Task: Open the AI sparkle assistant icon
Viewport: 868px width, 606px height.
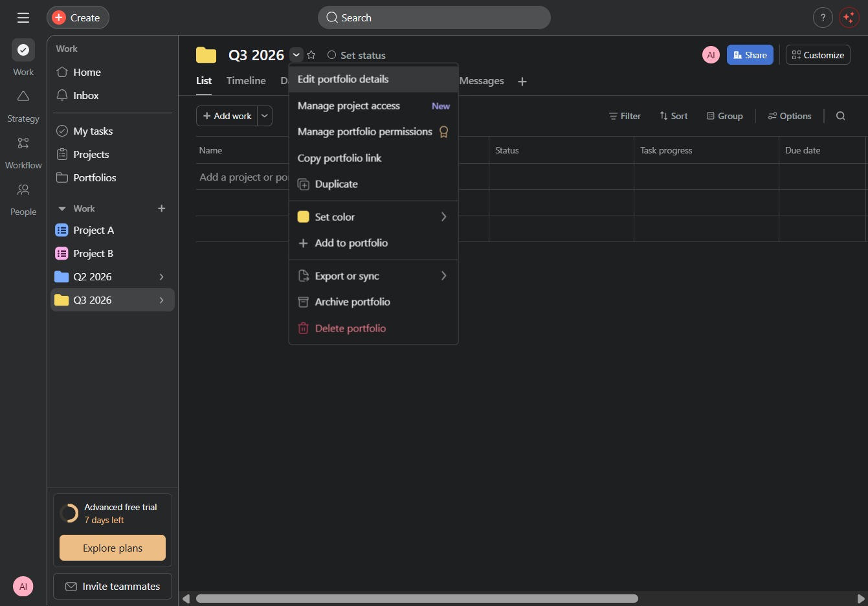Action: (x=849, y=17)
